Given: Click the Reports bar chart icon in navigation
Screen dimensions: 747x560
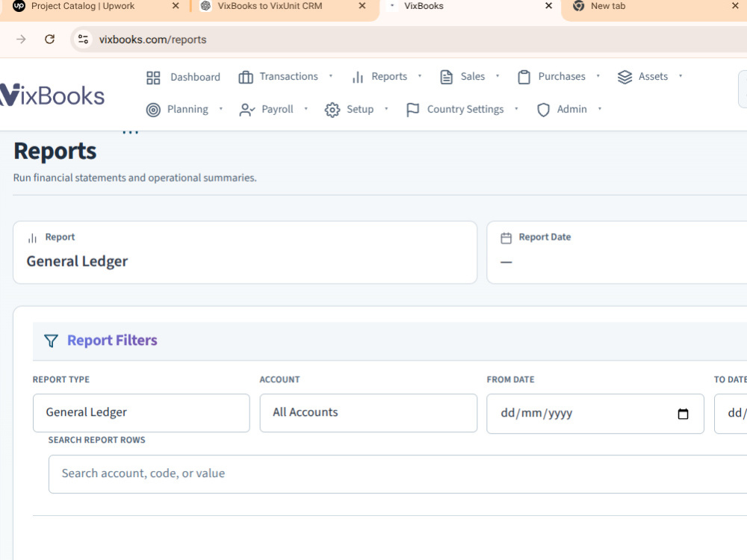Looking at the screenshot, I should 357,77.
